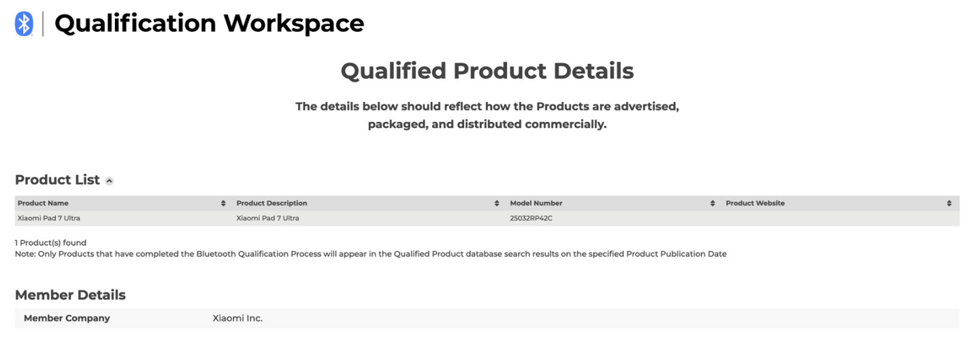Click model number 25032RP42C cell

tap(532, 218)
